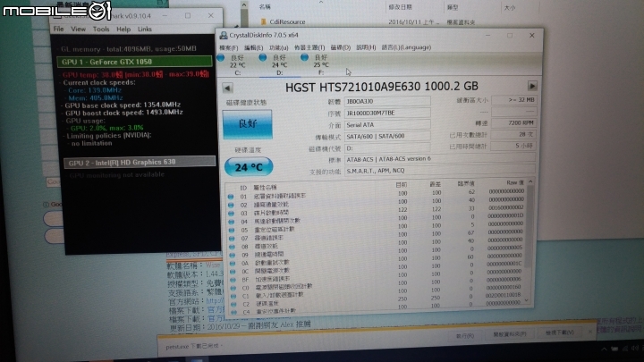Click the Raw 值 column header
644x362 pixels.
pyautogui.click(x=514, y=182)
